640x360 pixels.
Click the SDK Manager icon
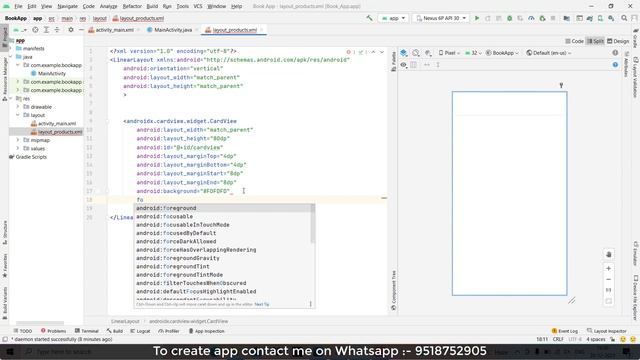[611, 18]
